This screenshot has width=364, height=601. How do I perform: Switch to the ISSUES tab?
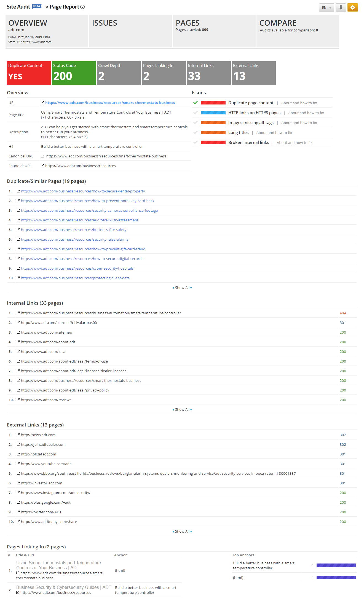click(130, 31)
